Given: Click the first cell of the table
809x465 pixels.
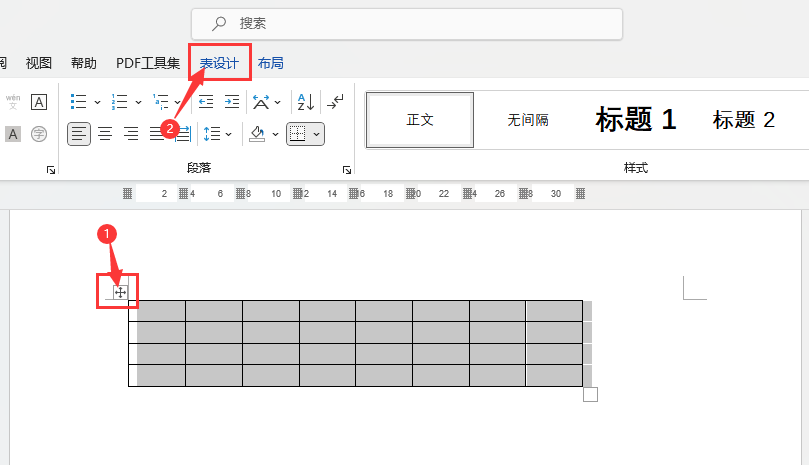Looking at the screenshot, I should click(x=157, y=311).
